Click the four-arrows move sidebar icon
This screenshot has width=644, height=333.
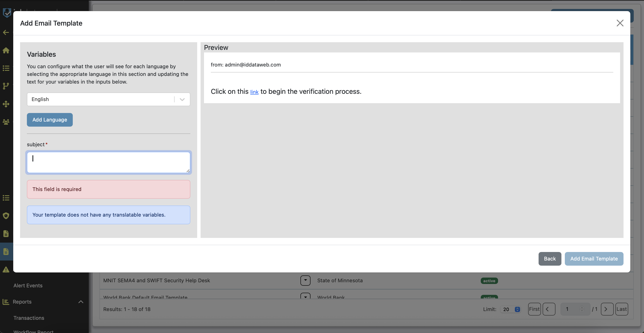pos(6,104)
